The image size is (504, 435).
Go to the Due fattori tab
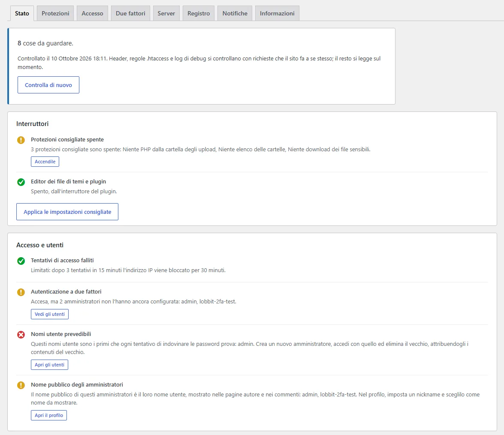tap(130, 13)
